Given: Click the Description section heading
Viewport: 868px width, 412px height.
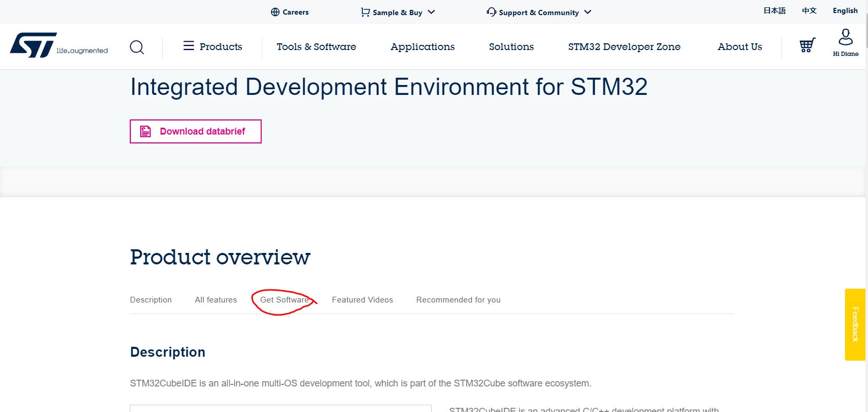Looking at the screenshot, I should point(168,352).
